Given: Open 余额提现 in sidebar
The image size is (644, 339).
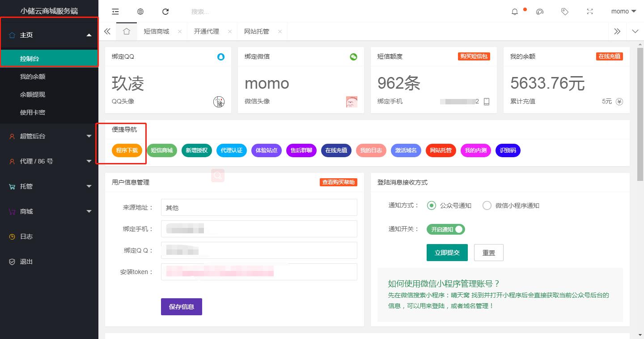Looking at the screenshot, I should point(49,94).
